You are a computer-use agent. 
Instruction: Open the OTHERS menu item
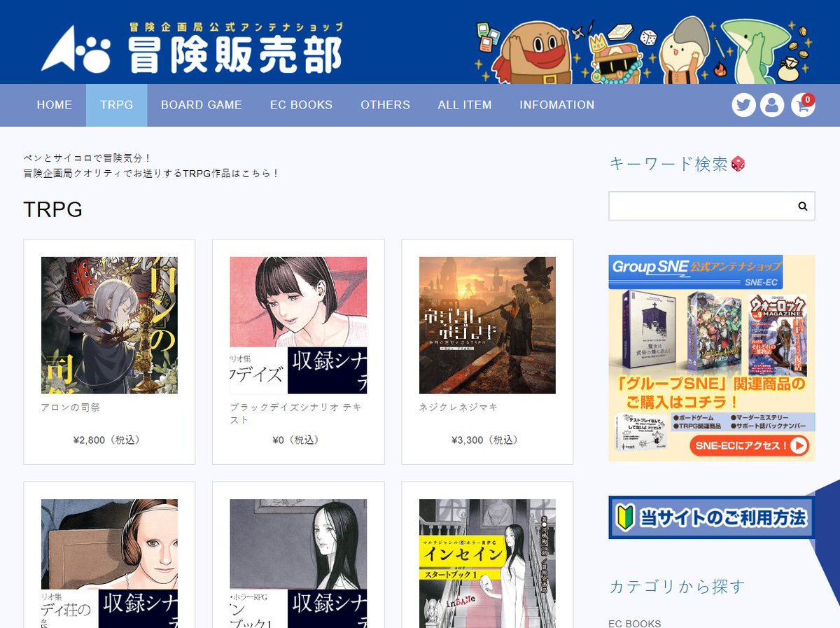[x=385, y=105]
